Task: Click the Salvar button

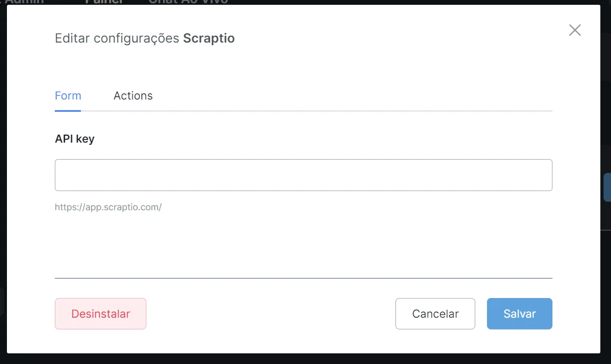Action: [x=519, y=314]
